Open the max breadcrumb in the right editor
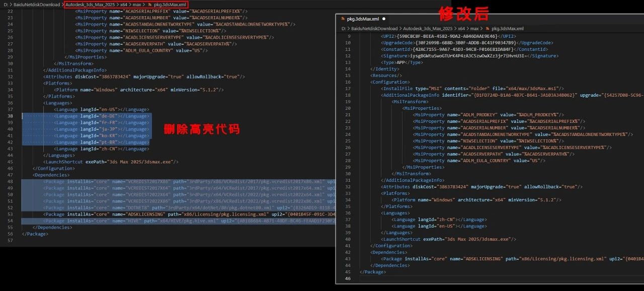The width and height of the screenshot is (644, 291). pos(474,29)
